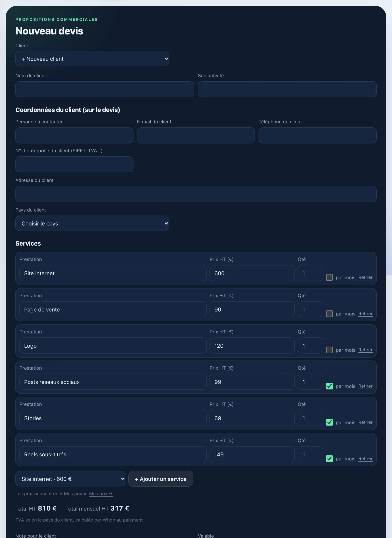Remove the Logo row with Retirer
Viewport: 392px width, 538px height.
tap(365, 350)
